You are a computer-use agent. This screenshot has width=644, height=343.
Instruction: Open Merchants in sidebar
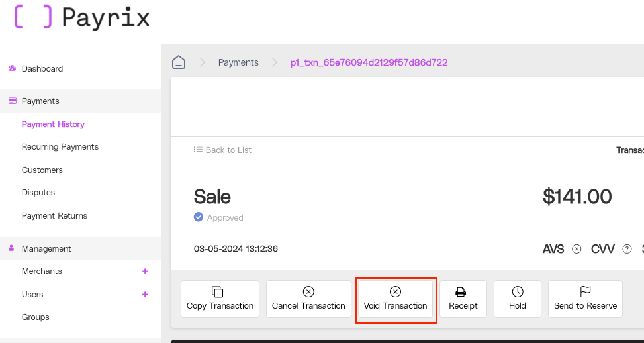pos(42,271)
